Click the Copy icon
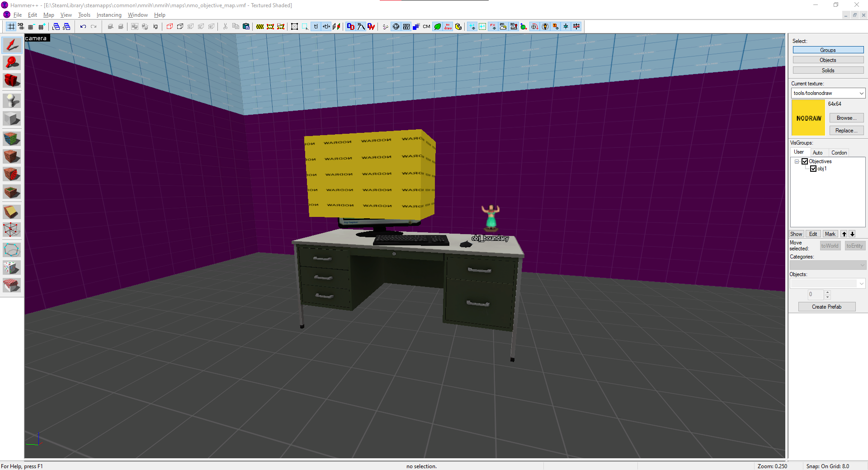This screenshot has height=470, width=868. (x=236, y=27)
